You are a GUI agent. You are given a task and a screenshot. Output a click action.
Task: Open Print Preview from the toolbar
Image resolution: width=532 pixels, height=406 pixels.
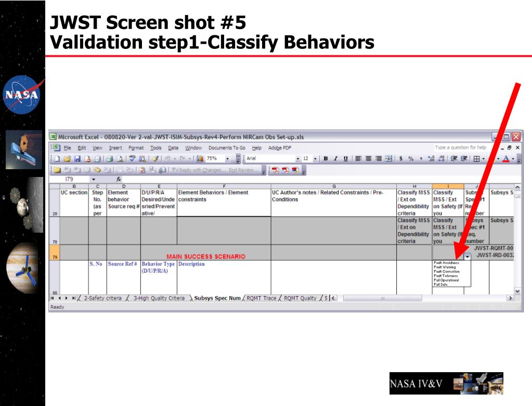120,159
